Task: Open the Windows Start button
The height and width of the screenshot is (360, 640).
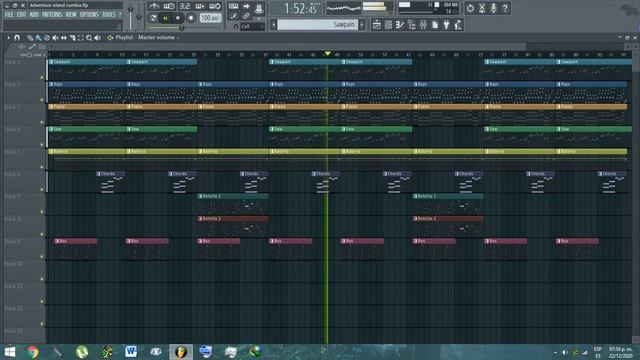Action: pyautogui.click(x=9, y=351)
